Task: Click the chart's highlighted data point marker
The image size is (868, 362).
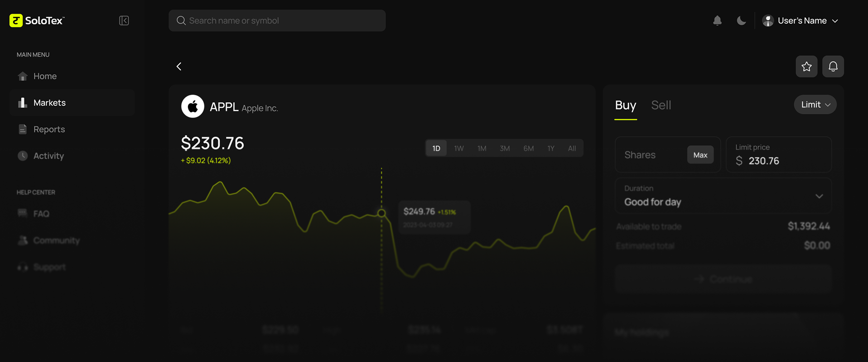Action: point(381,213)
